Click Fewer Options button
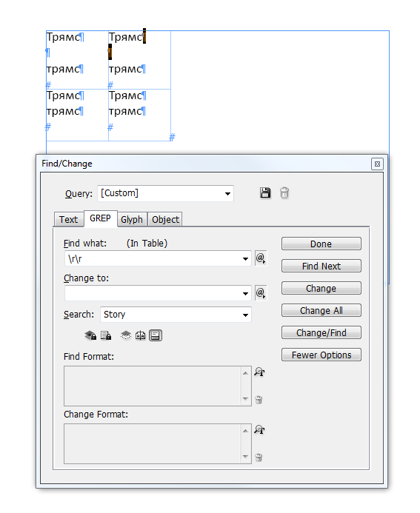Screen dimensions: 420x513 coord(321,355)
